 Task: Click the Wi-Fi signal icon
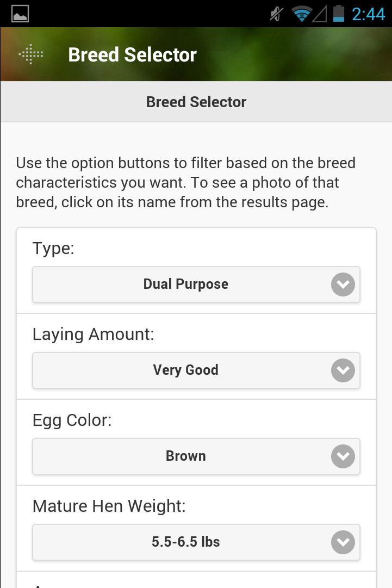(301, 14)
